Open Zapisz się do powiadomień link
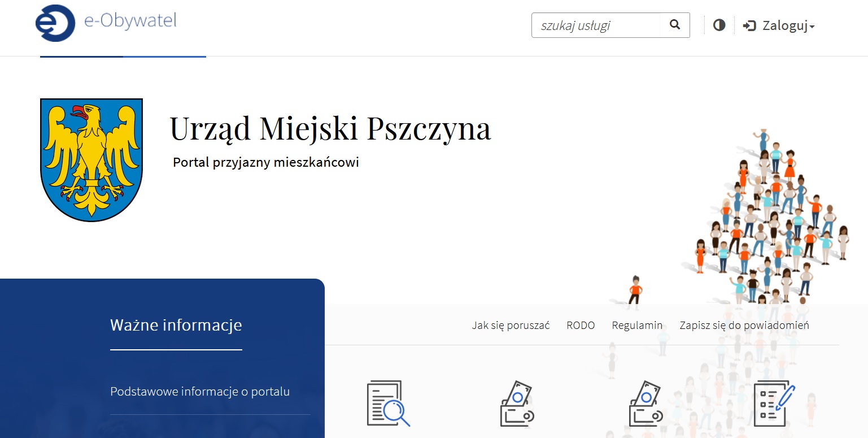Screen dimensions: 868x438 click(744, 326)
